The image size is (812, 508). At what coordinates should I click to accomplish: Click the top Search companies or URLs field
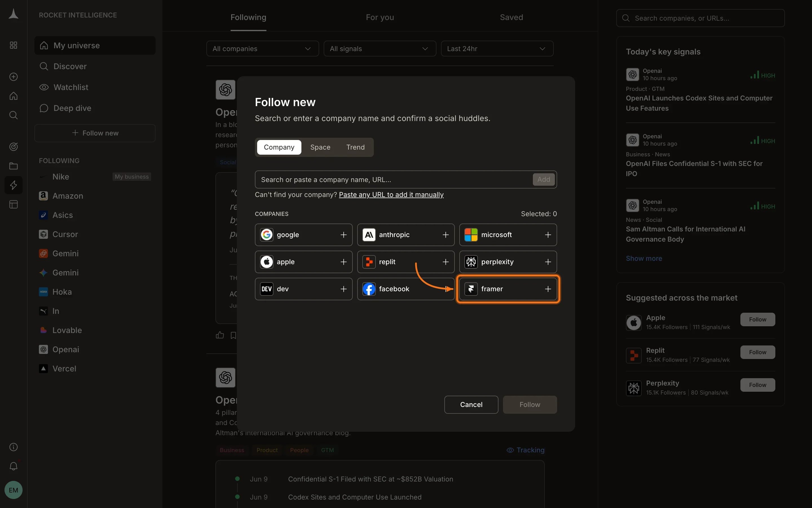(701, 18)
